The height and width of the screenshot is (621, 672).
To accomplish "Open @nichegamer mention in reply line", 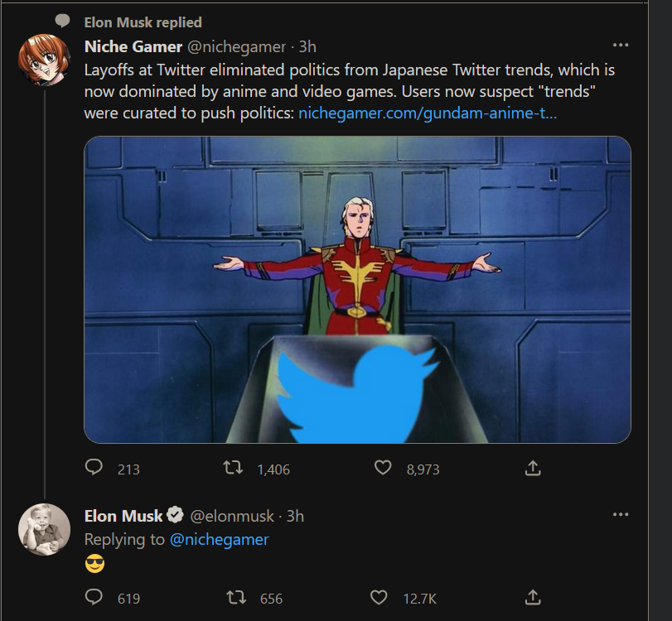I will (220, 539).
